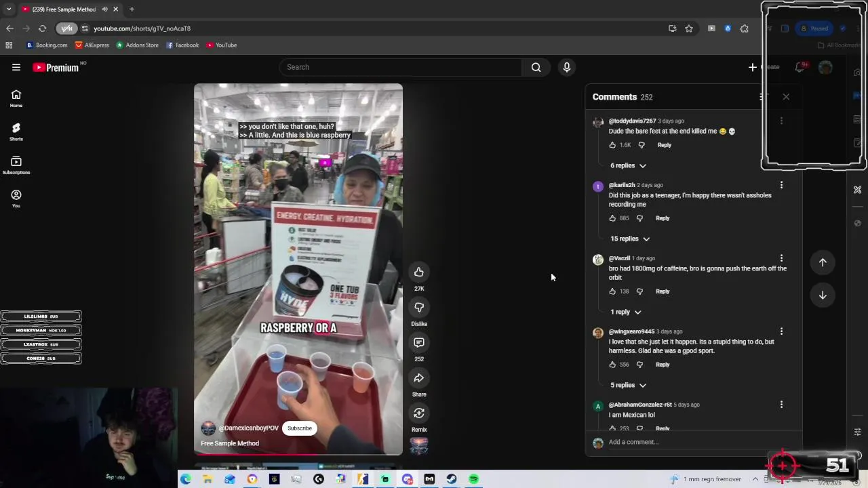
Task: Like the short video
Action: [x=419, y=272]
